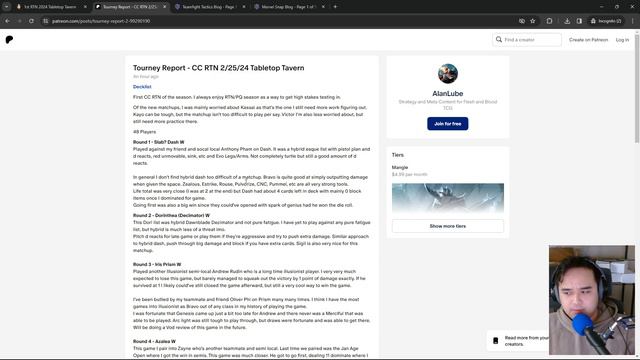Go to Patreon home via logo

coord(9,40)
